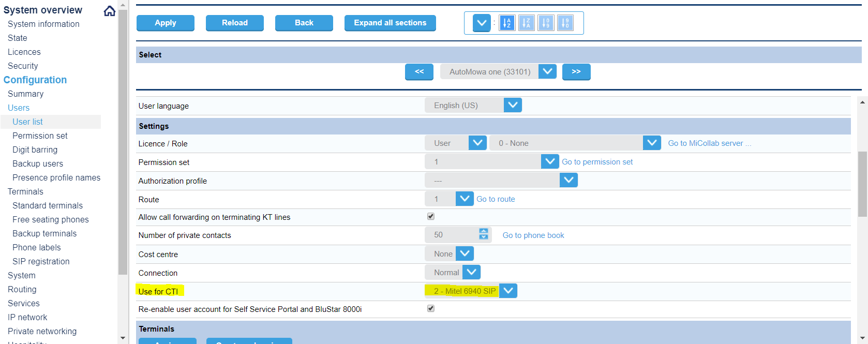
Task: Follow the Go to phone book link
Action: [x=533, y=235]
